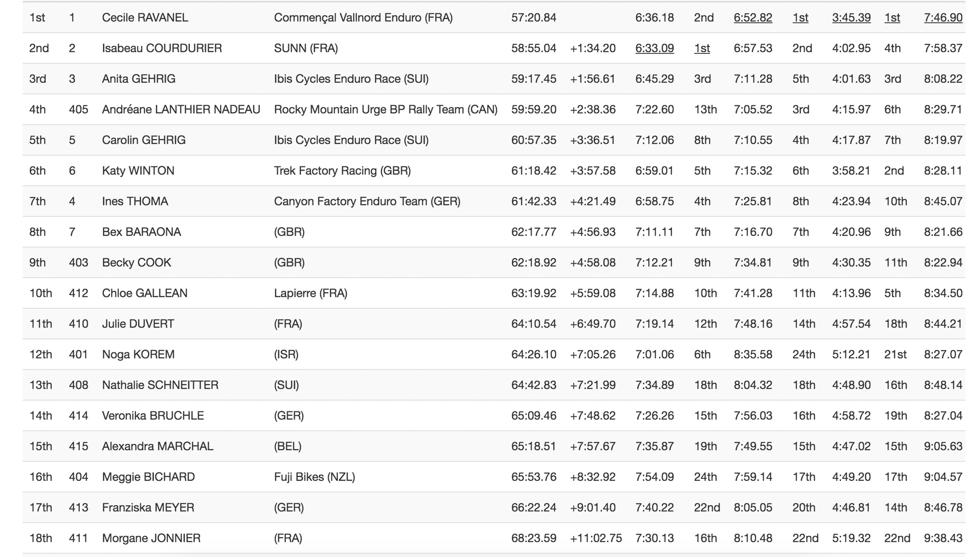
Task: Click underlined 7:46.90 time in first row
Action: 943,18
